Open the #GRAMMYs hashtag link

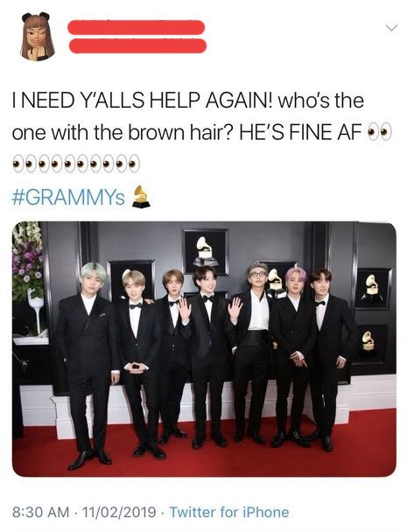[x=68, y=197]
